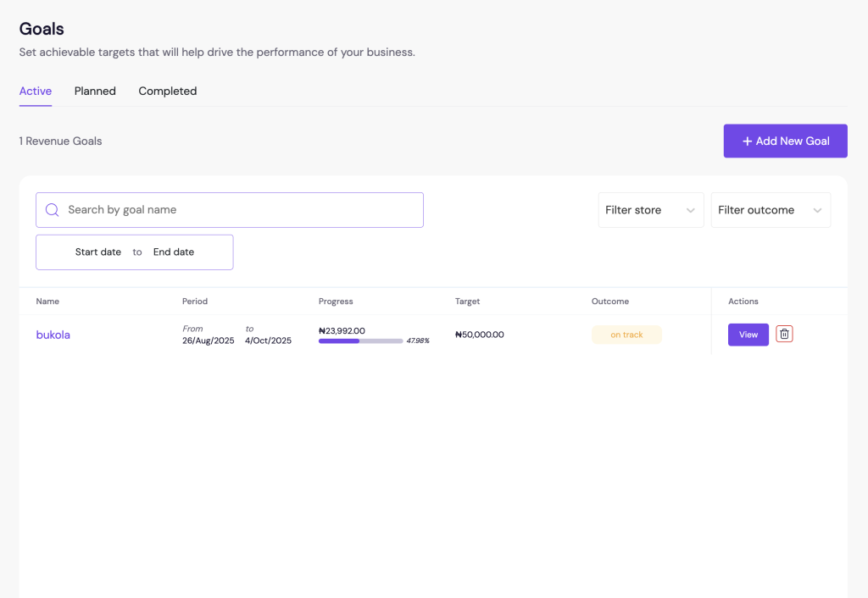Click the Outcome column header
This screenshot has width=868, height=598.
[609, 302]
